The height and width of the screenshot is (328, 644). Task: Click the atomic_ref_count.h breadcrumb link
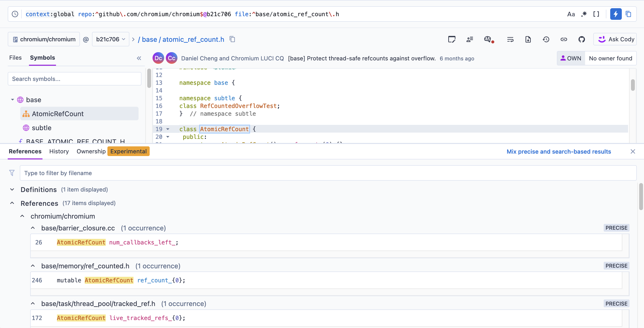coord(193,39)
